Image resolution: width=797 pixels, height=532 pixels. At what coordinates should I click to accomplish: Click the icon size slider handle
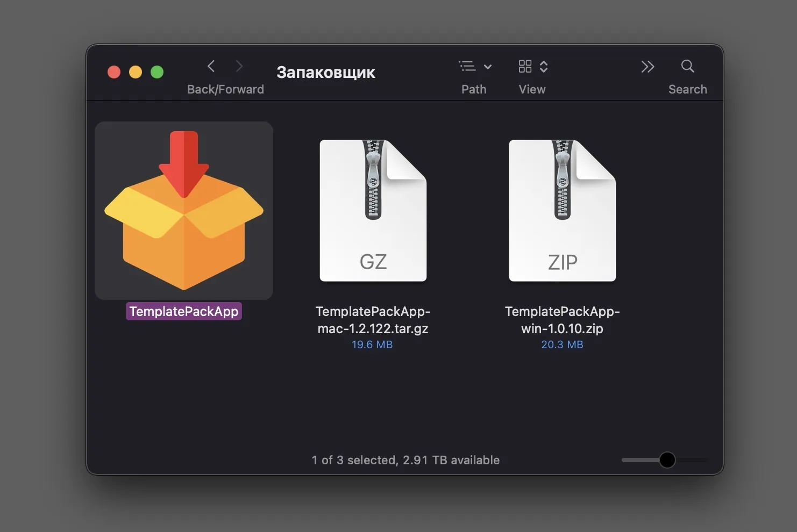coord(667,460)
